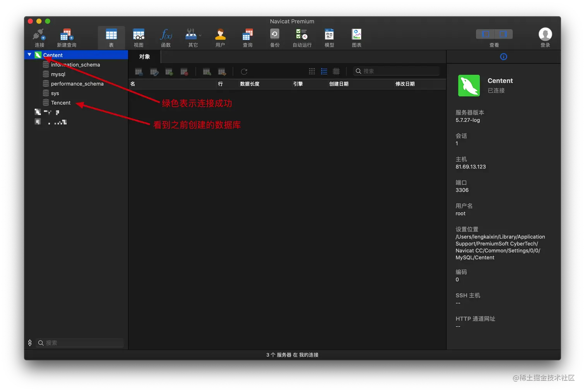
Task: Click the design table pencil icon
Action: (154, 72)
